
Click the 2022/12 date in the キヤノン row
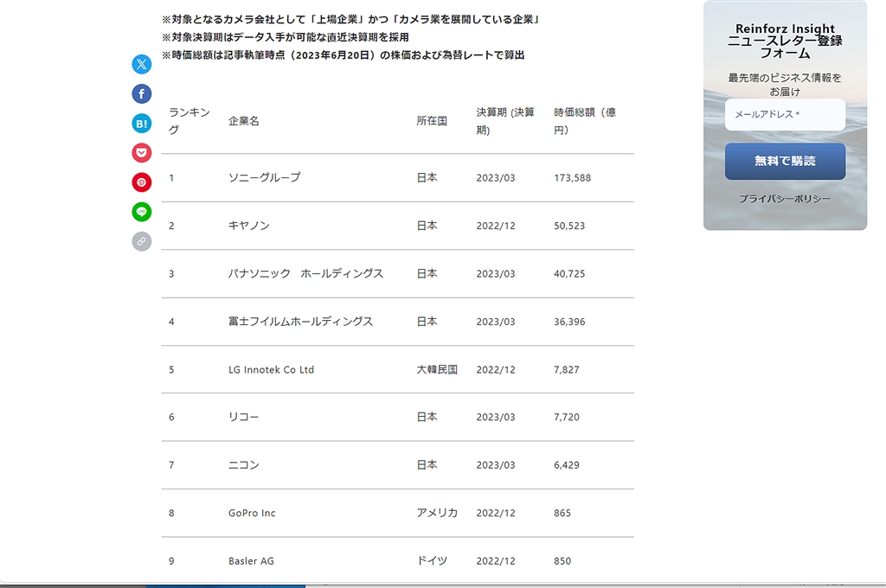point(496,226)
